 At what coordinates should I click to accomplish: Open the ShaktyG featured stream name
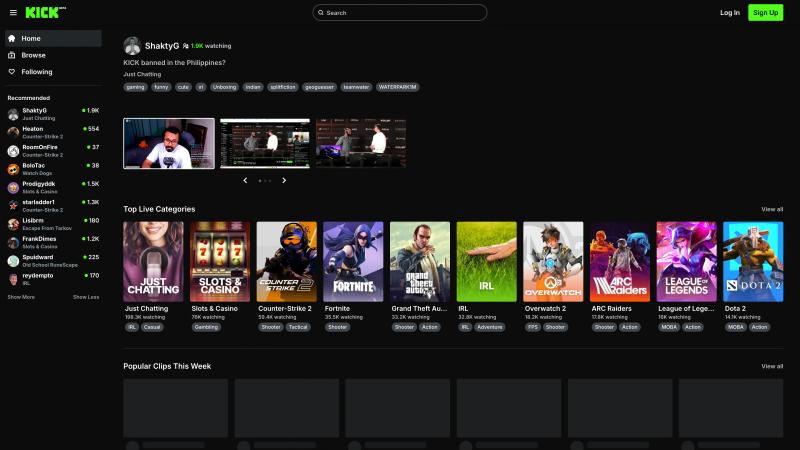click(x=162, y=46)
